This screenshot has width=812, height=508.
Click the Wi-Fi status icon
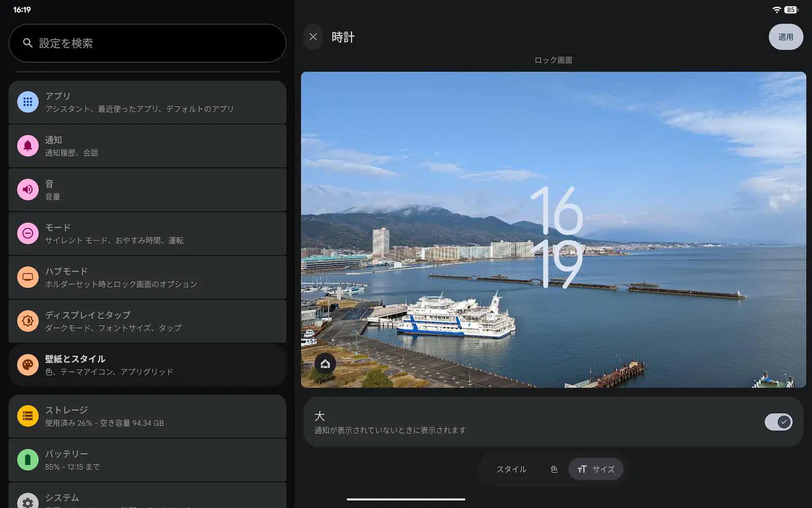pyautogui.click(x=776, y=10)
